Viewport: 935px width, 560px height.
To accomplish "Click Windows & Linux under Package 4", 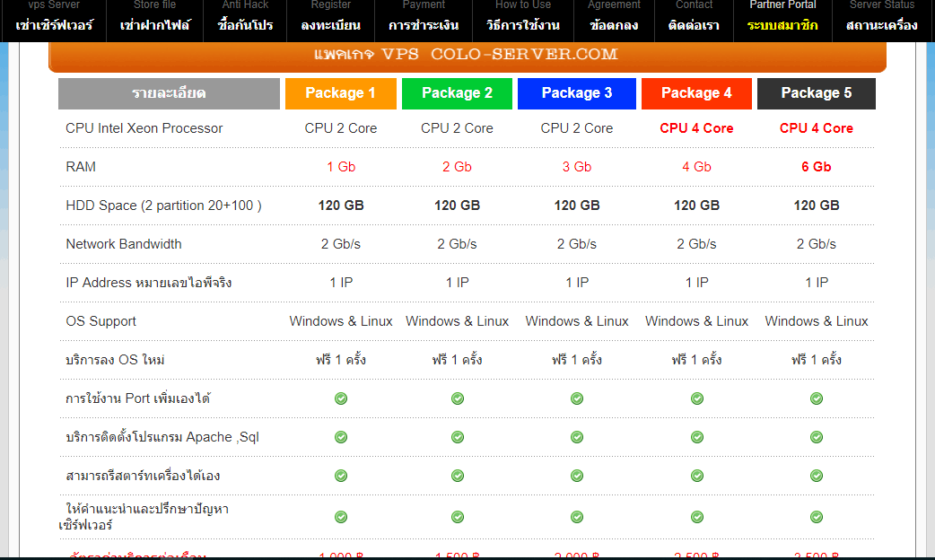I will 696,321.
